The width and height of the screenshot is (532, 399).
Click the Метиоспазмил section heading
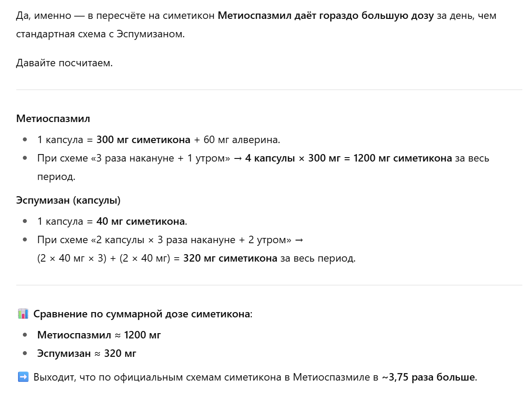point(53,119)
